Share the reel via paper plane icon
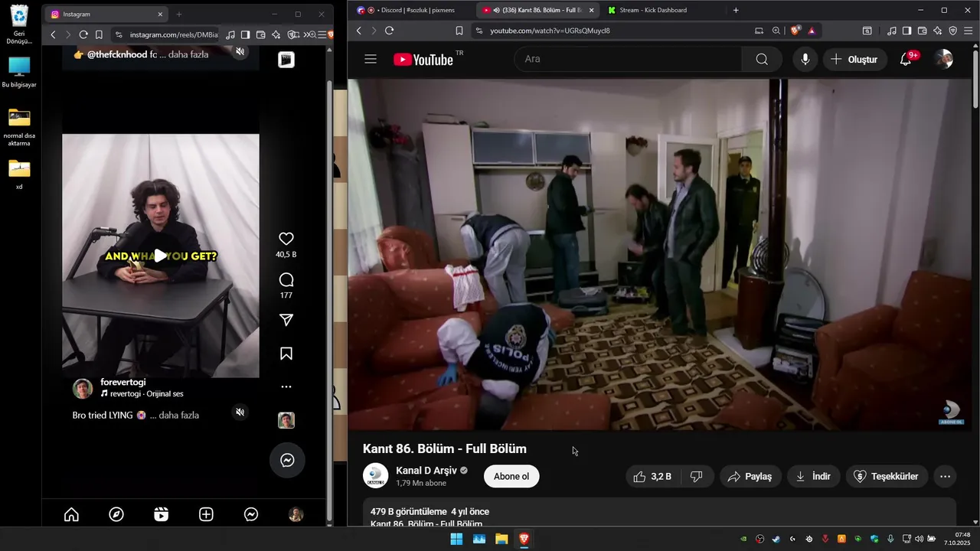The image size is (980, 551). point(286,320)
